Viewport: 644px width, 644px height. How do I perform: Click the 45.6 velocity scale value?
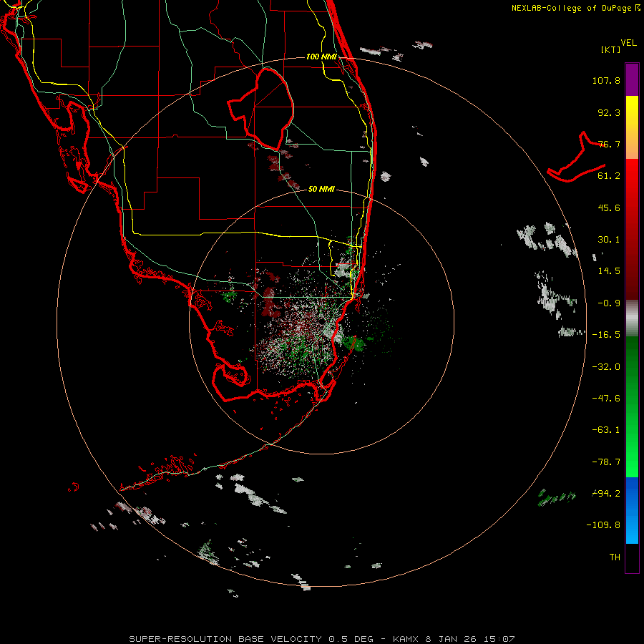pos(609,208)
